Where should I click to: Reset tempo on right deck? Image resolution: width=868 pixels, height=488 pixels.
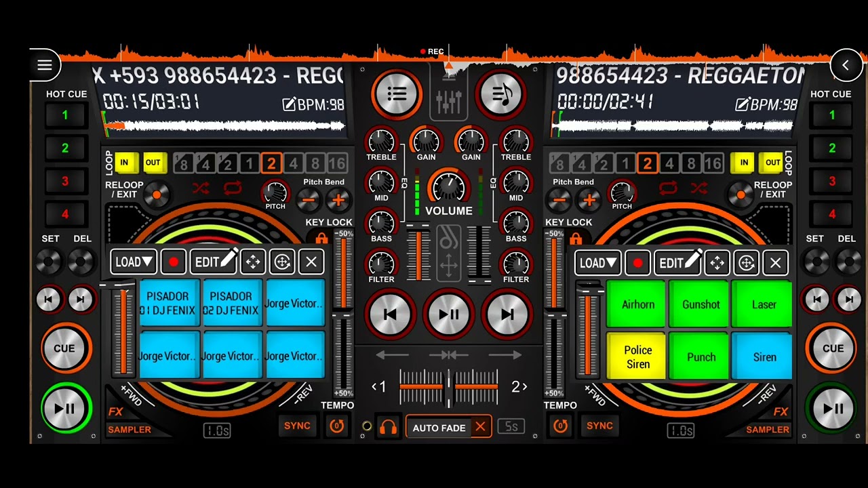560,426
